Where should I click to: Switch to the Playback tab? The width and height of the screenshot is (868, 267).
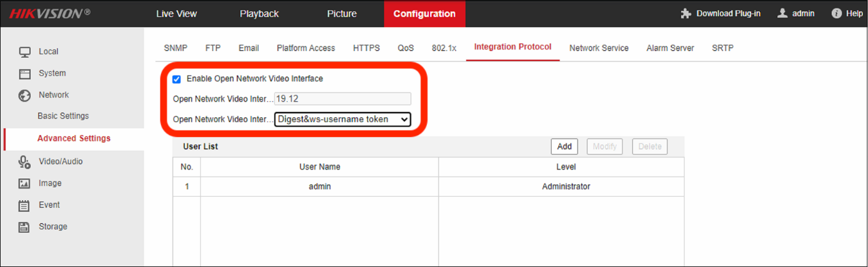pyautogui.click(x=259, y=14)
